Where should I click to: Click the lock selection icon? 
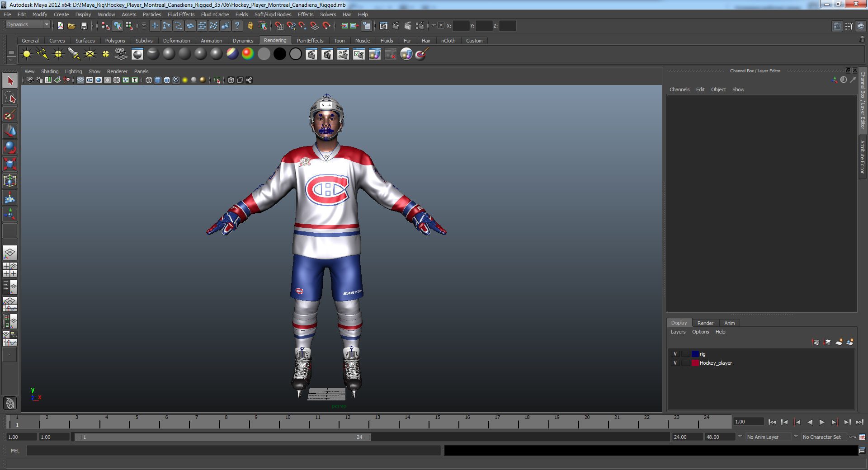250,26
